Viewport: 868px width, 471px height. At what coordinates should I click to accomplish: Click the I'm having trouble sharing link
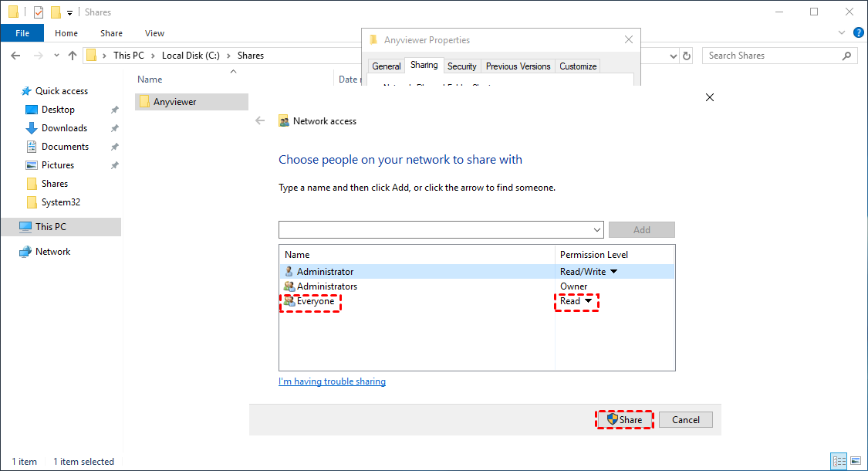[332, 381]
